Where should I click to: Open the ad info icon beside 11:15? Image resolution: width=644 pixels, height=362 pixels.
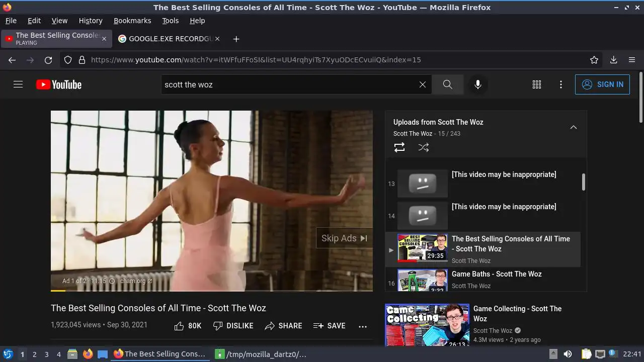(x=112, y=281)
